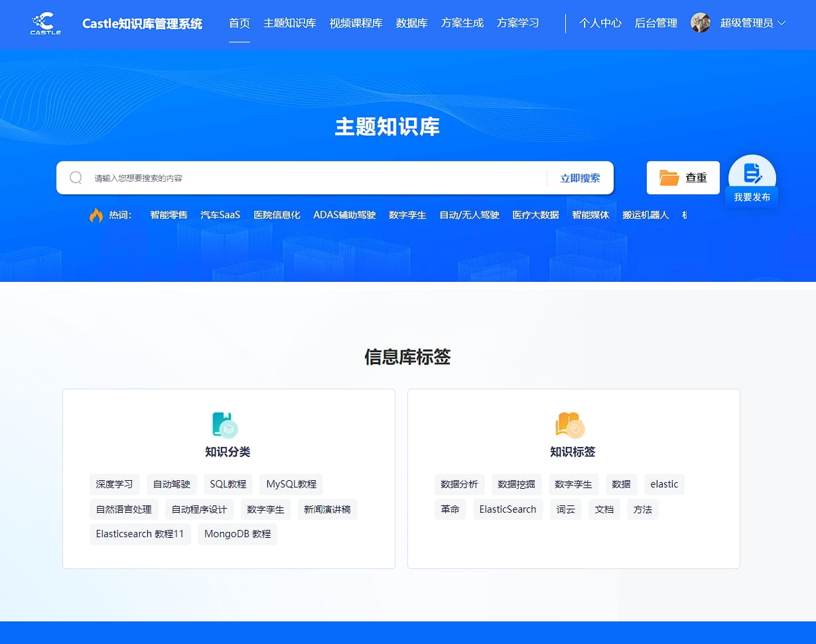Select the ElasticSearch tag in 知识标签
The width and height of the screenshot is (816, 644).
point(508,509)
